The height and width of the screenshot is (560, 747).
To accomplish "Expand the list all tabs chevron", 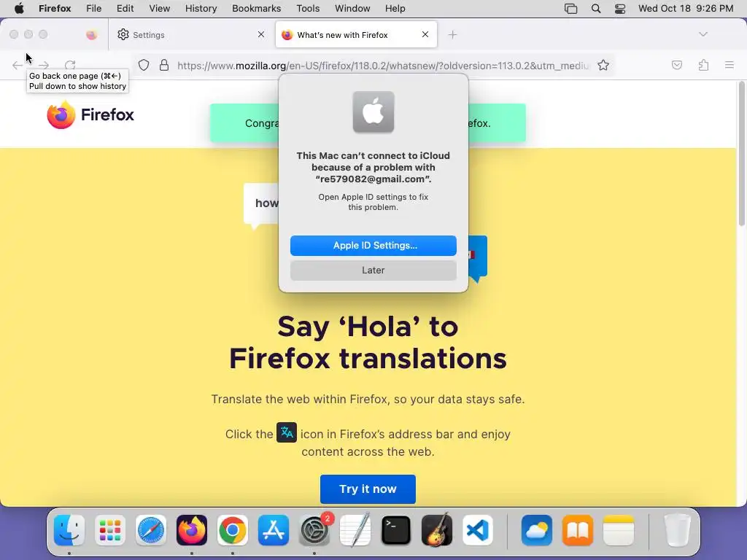I will pyautogui.click(x=703, y=34).
